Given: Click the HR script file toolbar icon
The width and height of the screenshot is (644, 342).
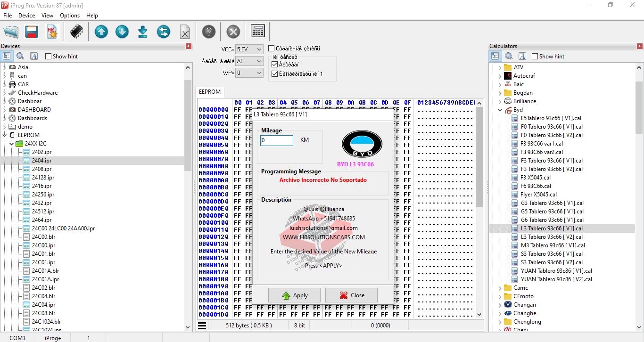Looking at the screenshot, I should (x=52, y=32).
